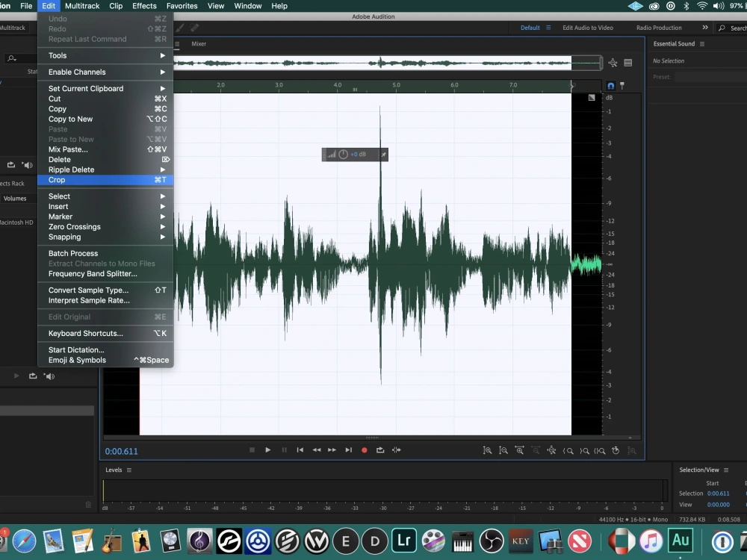Click Zoom to Selection icon
The height and width of the screenshot is (560, 747).
click(600, 450)
